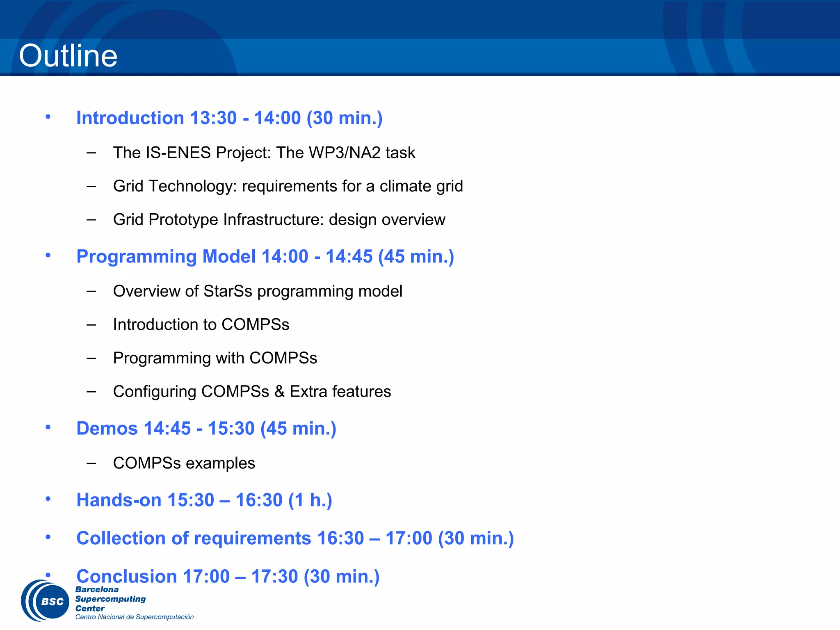Select Collection of requirements heading
840x630 pixels.
[x=295, y=538]
